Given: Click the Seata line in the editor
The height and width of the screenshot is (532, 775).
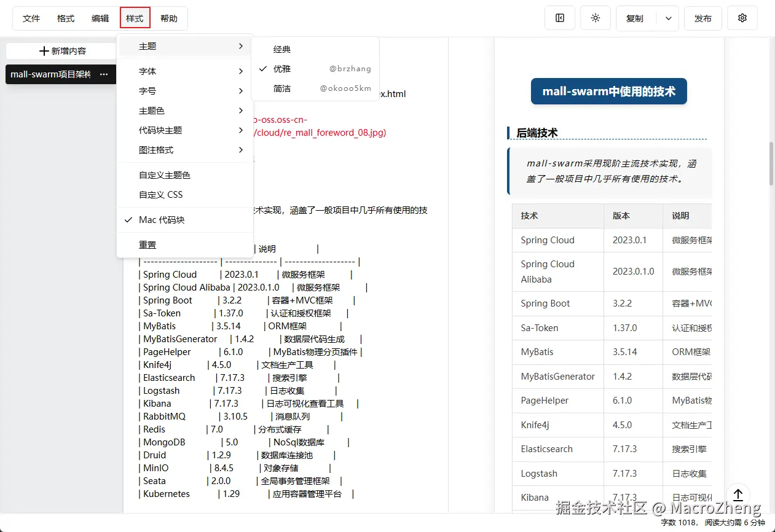Looking at the screenshot, I should 241,481.
